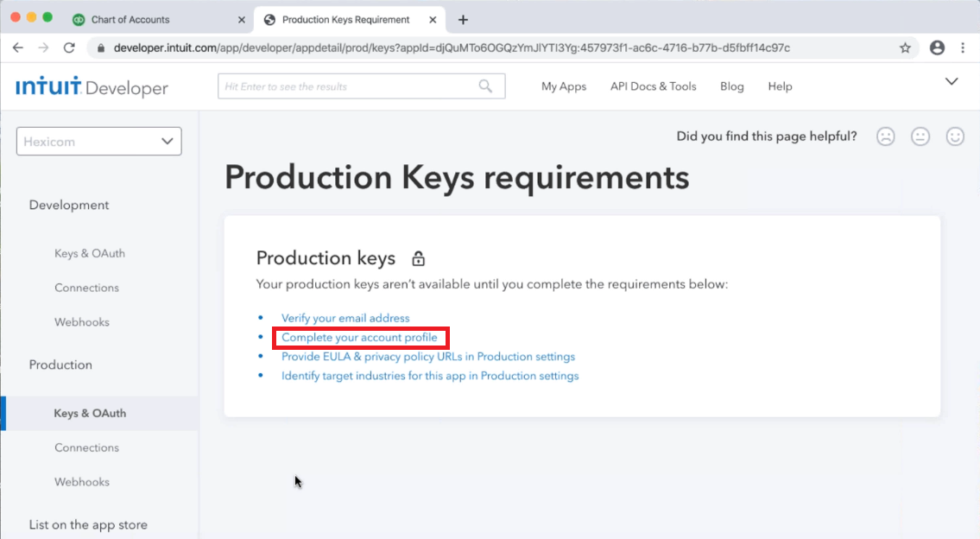Close the Chart of Accounts tab
This screenshot has height=539, width=980.
pos(242,20)
